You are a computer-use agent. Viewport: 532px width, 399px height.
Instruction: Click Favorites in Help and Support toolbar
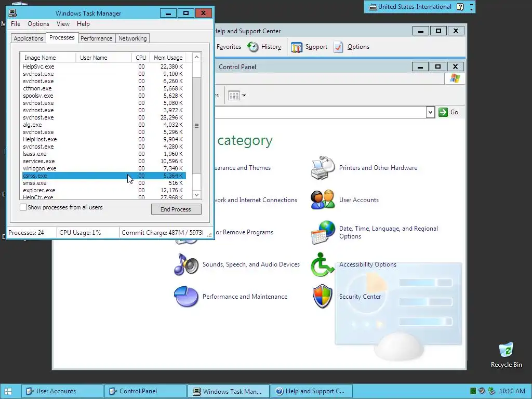click(x=229, y=47)
